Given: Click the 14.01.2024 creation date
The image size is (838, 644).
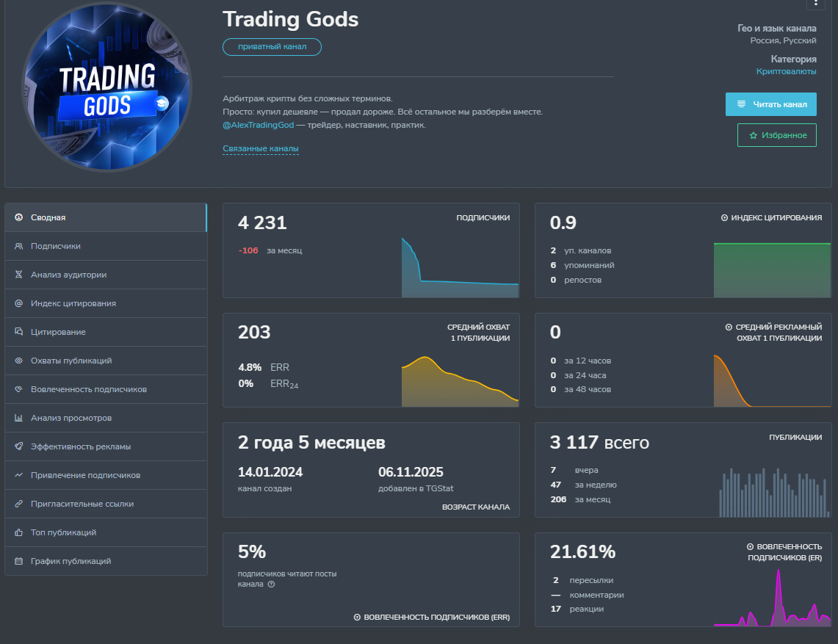Looking at the screenshot, I should [270, 472].
